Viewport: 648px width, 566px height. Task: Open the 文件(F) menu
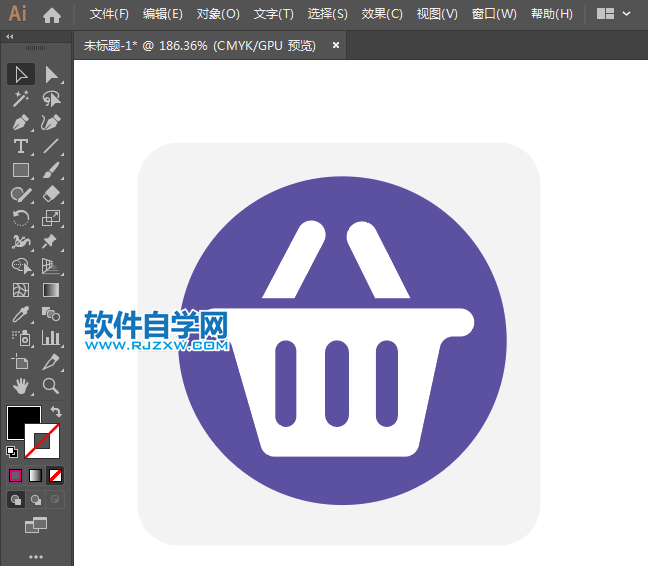point(109,14)
